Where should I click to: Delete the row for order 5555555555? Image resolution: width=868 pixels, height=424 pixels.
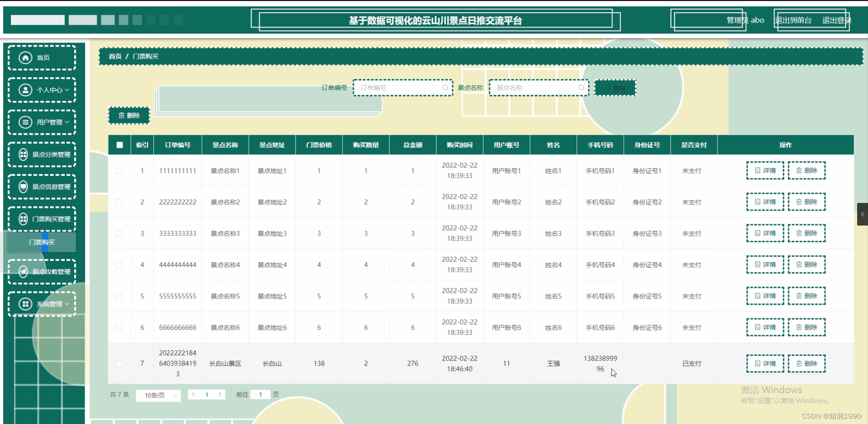coord(806,296)
